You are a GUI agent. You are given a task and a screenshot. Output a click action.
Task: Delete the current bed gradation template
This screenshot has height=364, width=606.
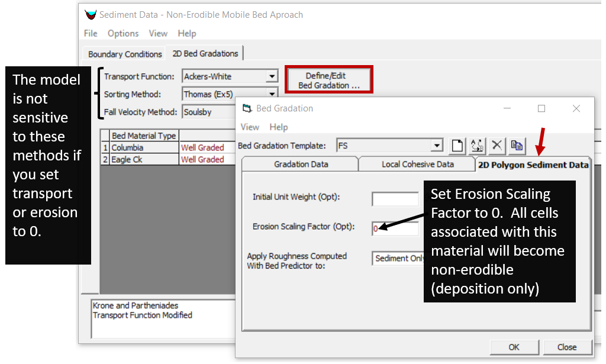pos(497,146)
